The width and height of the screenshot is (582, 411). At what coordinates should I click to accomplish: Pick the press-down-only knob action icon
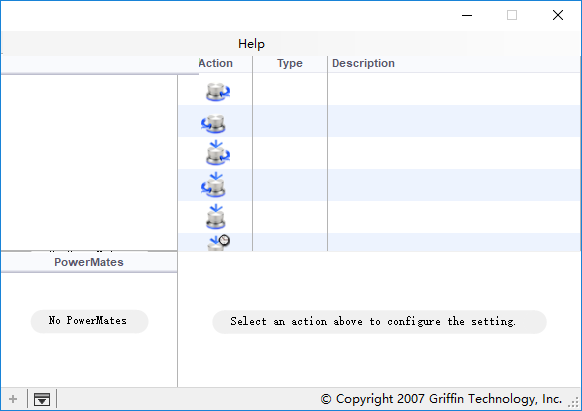click(216, 216)
